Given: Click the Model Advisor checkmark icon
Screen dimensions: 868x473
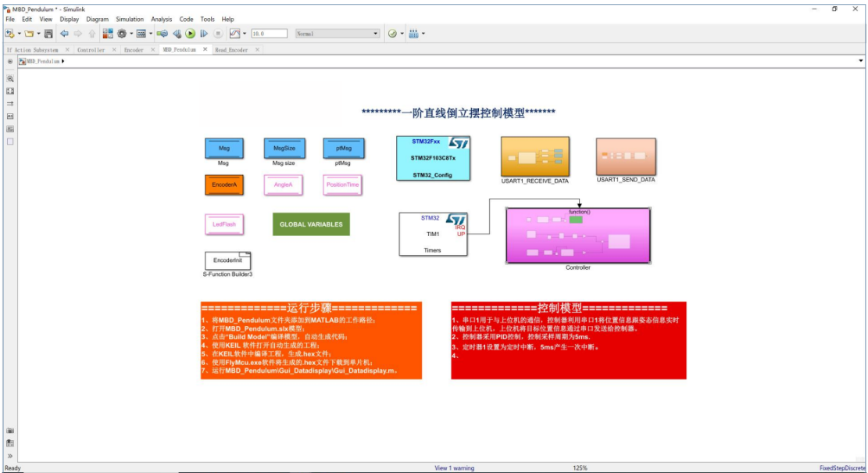Looking at the screenshot, I should tap(392, 34).
